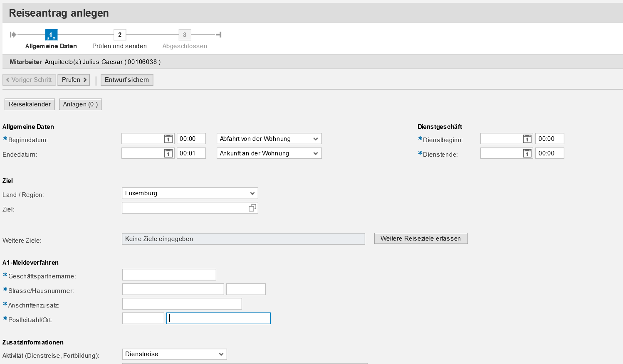Image resolution: width=623 pixels, height=364 pixels.
Task: Open the Anlagen (0) attachments
Action: tap(80, 104)
